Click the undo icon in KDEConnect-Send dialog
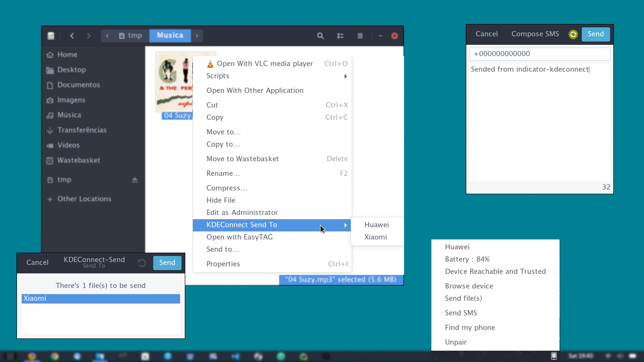This screenshot has width=644, height=362. coord(141,263)
